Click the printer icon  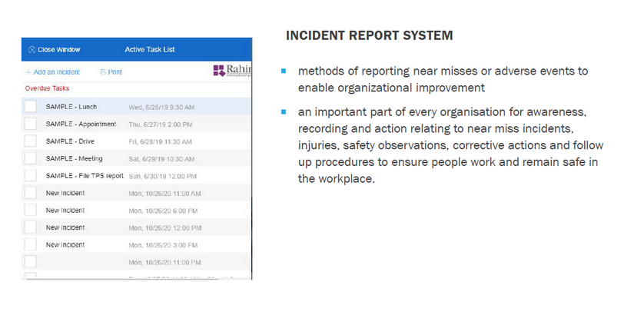[103, 72]
